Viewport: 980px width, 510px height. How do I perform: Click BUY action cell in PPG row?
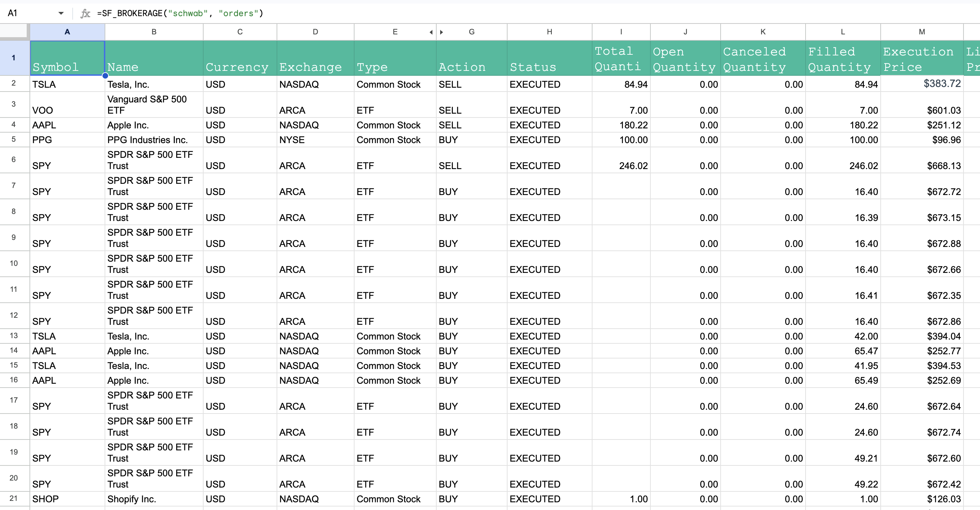tap(472, 140)
